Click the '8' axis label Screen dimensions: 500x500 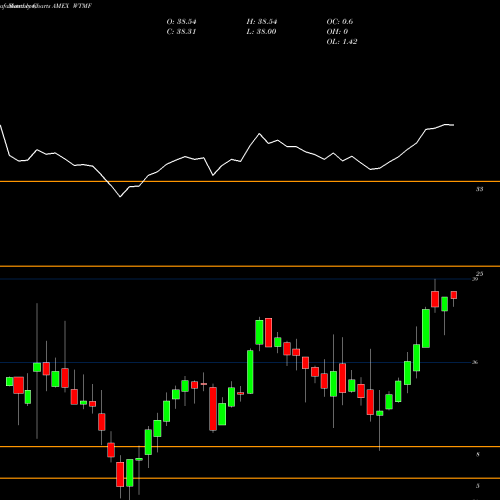coord(478,454)
